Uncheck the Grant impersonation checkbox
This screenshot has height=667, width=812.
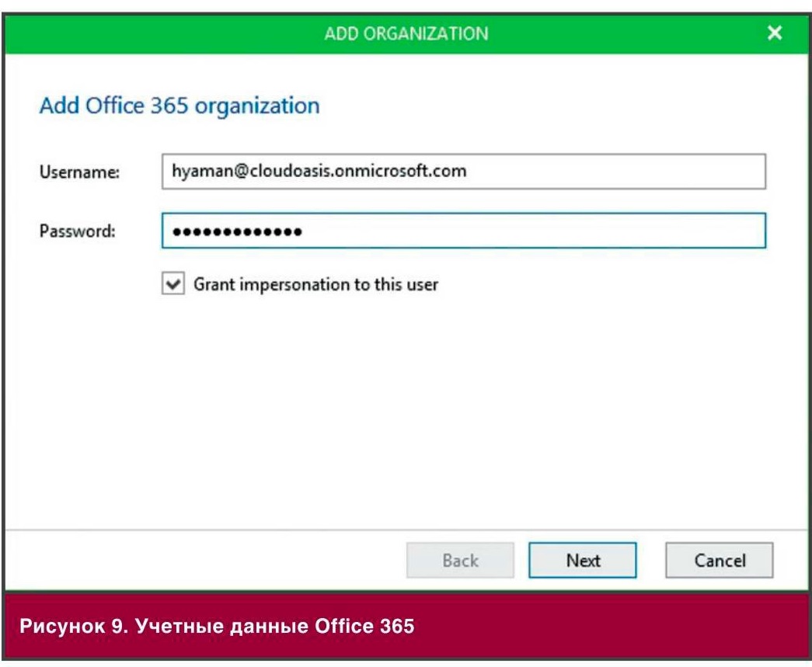173,283
